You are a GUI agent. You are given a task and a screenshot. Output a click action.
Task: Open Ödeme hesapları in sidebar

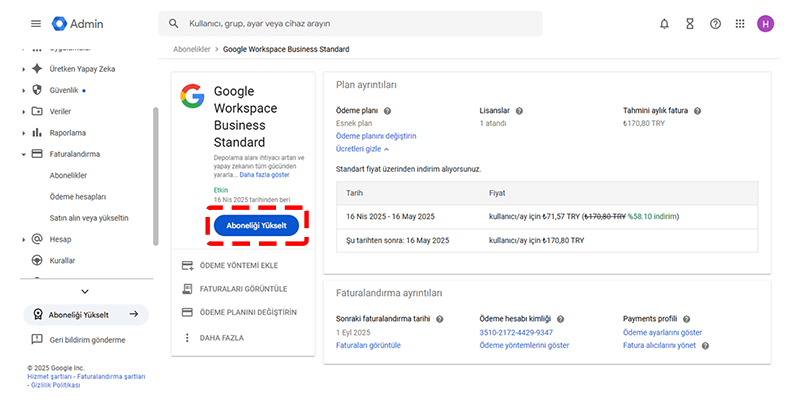pyautogui.click(x=78, y=196)
